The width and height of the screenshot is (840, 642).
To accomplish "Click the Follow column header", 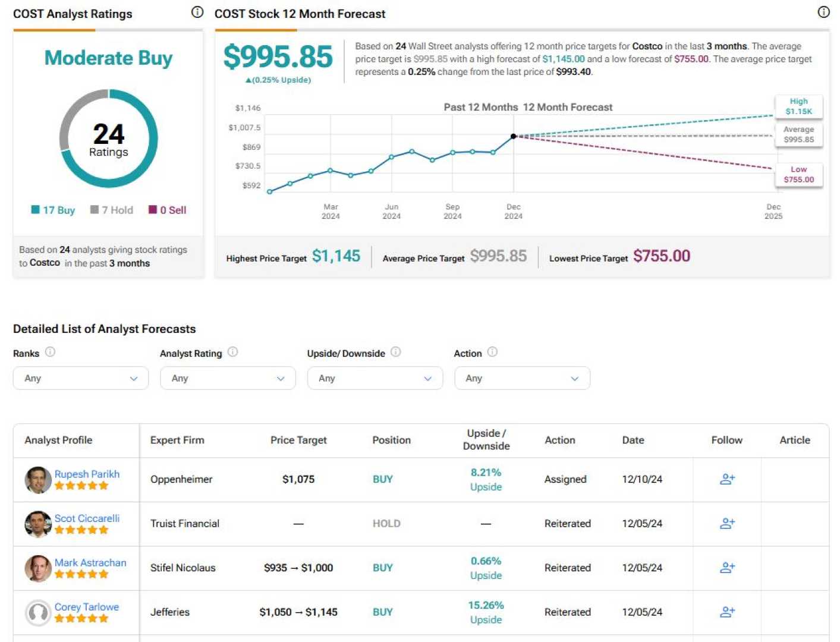I will click(x=726, y=440).
